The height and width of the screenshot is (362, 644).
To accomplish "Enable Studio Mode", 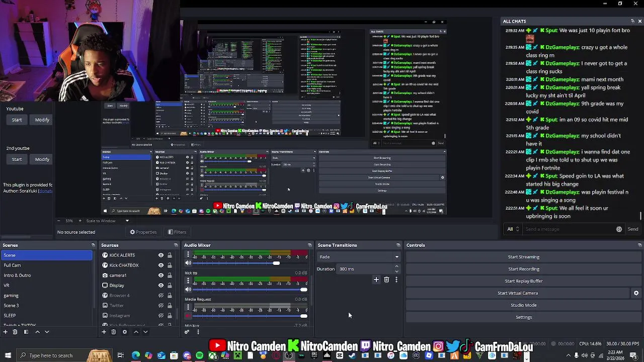I will click(523, 305).
